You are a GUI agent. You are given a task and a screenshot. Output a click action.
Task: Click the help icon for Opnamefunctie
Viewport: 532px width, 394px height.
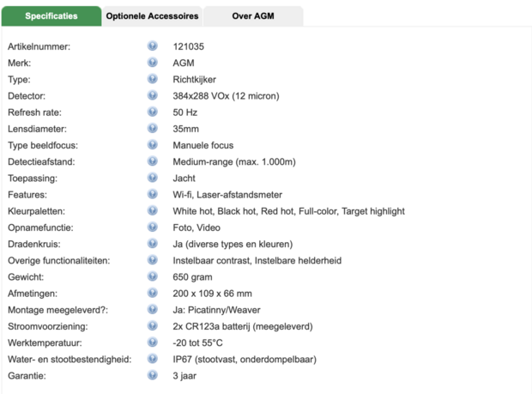tap(152, 227)
